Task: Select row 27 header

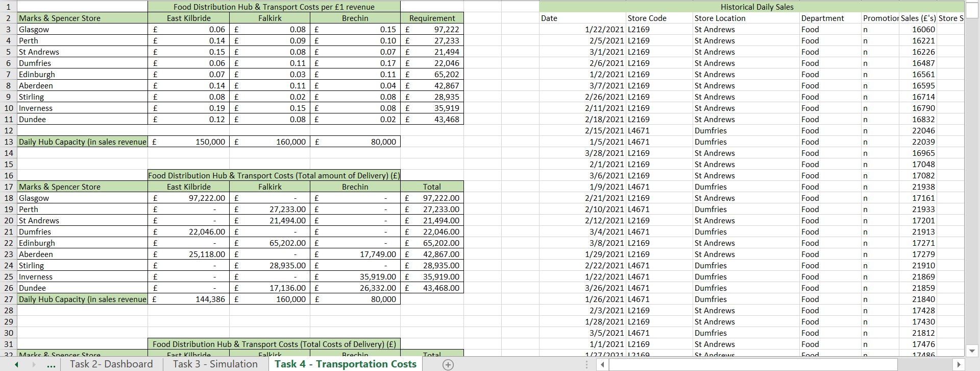Action: 9,299
